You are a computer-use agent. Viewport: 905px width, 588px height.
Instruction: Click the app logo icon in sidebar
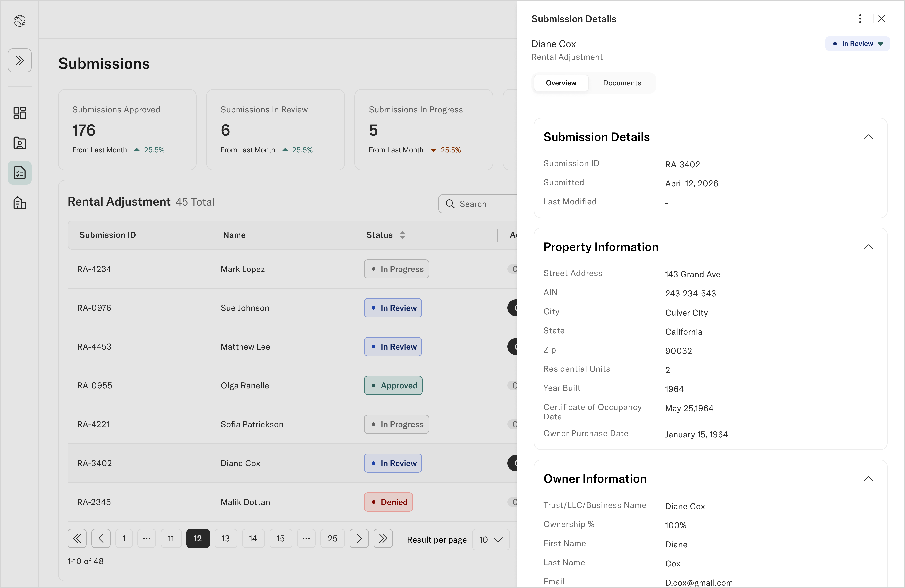click(x=19, y=21)
